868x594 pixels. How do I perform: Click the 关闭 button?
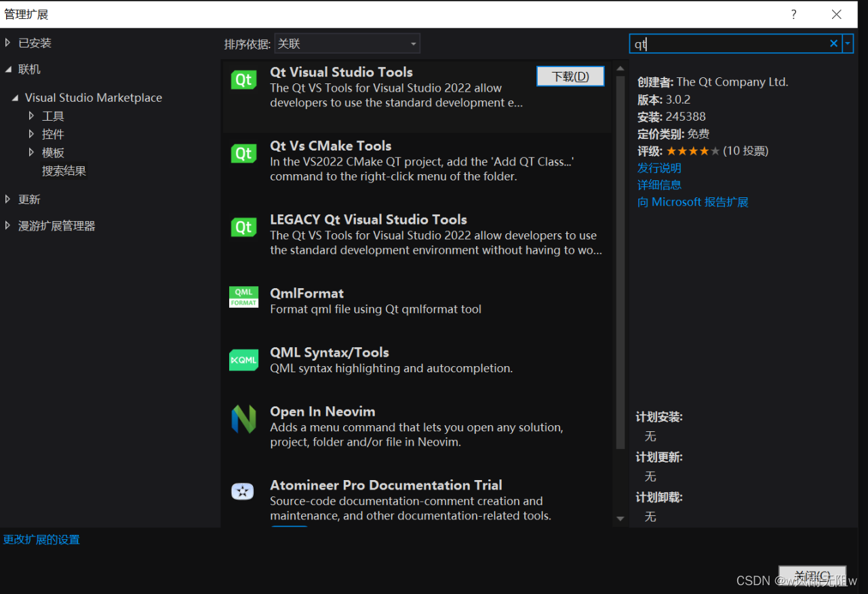click(x=812, y=575)
